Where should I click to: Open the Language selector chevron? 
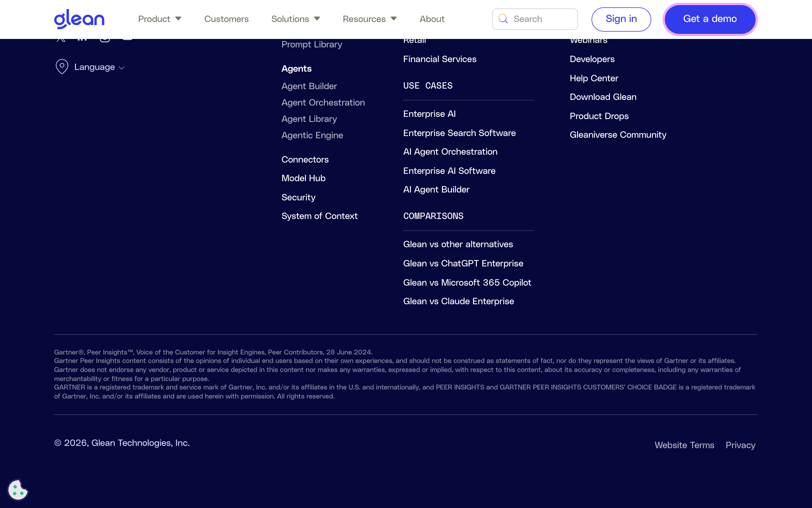tap(122, 68)
